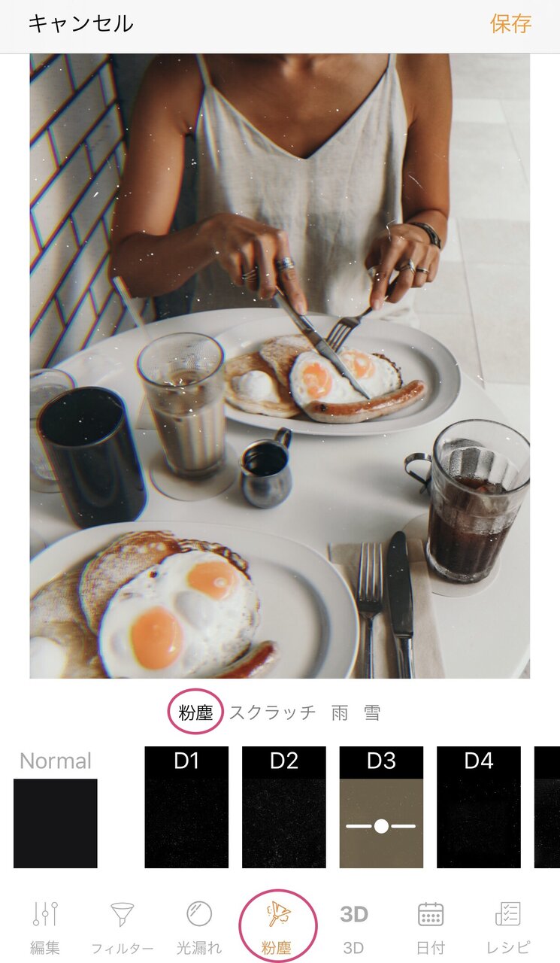Open the 3D effect icon
Image resolution: width=560 pixels, height=963 pixels.
354,915
